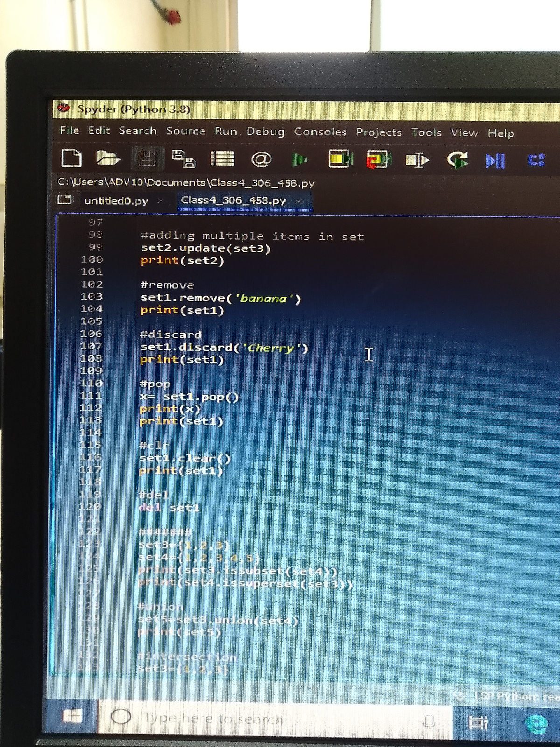Open the Tools menu
The image size is (560, 747).
[x=427, y=133]
